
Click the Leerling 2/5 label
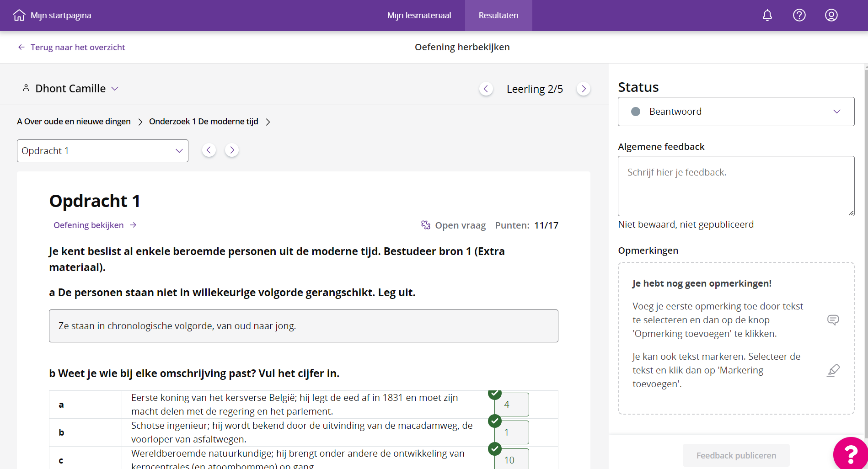pyautogui.click(x=535, y=89)
